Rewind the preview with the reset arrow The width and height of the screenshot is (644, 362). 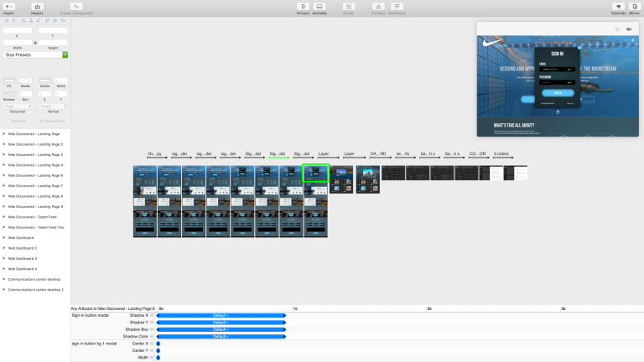pos(617,29)
